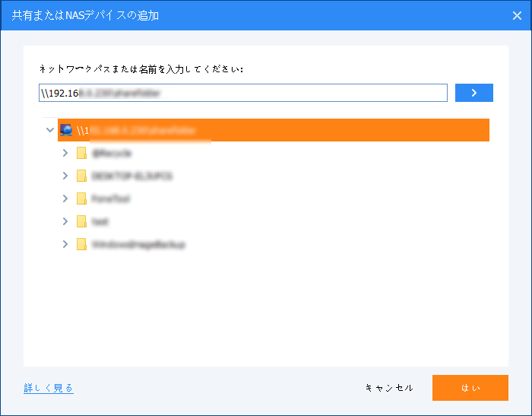
Task: Expand the WindowsImageBackup folder
Action: (65, 244)
